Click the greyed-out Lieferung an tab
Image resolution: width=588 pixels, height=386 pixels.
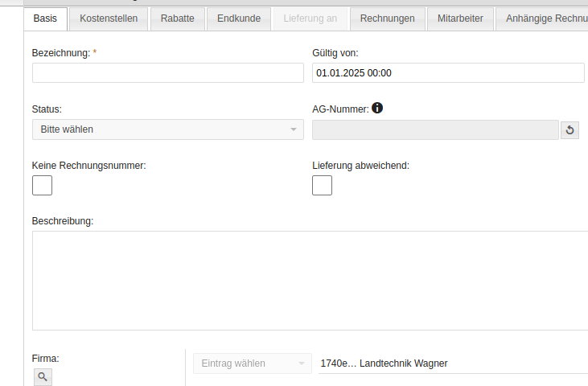click(310, 18)
